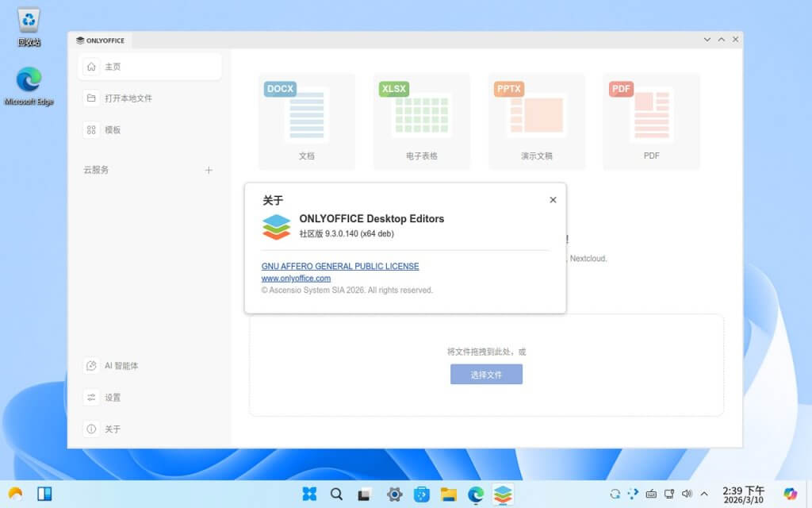The image size is (812, 508).
Task: Close the ONLYOFFICE window
Action: click(x=735, y=40)
